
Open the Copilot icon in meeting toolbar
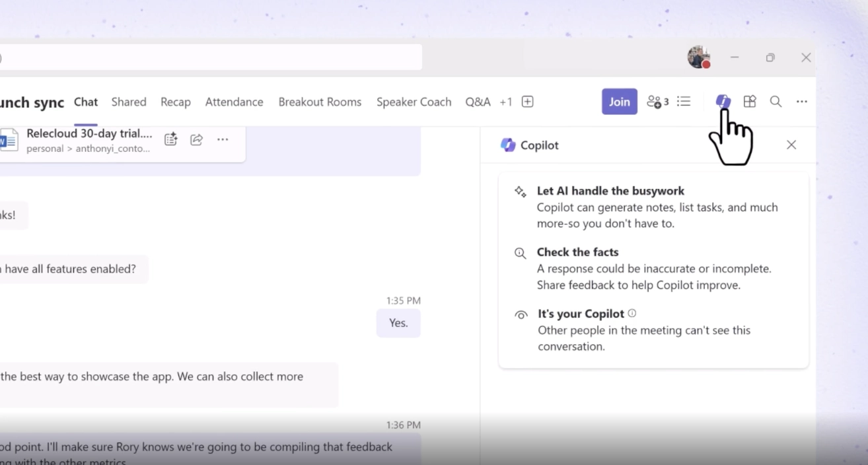coord(723,101)
